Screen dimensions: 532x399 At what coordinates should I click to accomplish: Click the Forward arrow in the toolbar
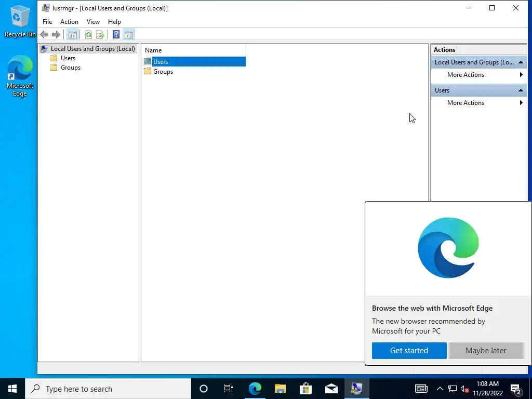coord(56,34)
